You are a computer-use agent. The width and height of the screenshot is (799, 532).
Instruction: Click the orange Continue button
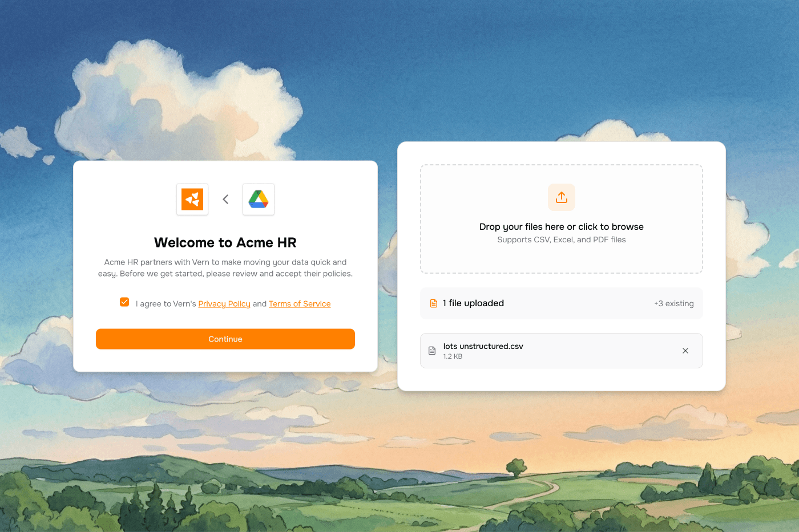tap(225, 339)
